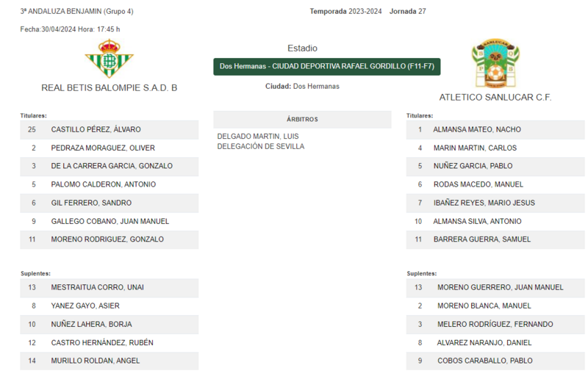
Task: Click the Atletico Sanlucar C.F. crest logo
Action: [x=495, y=62]
